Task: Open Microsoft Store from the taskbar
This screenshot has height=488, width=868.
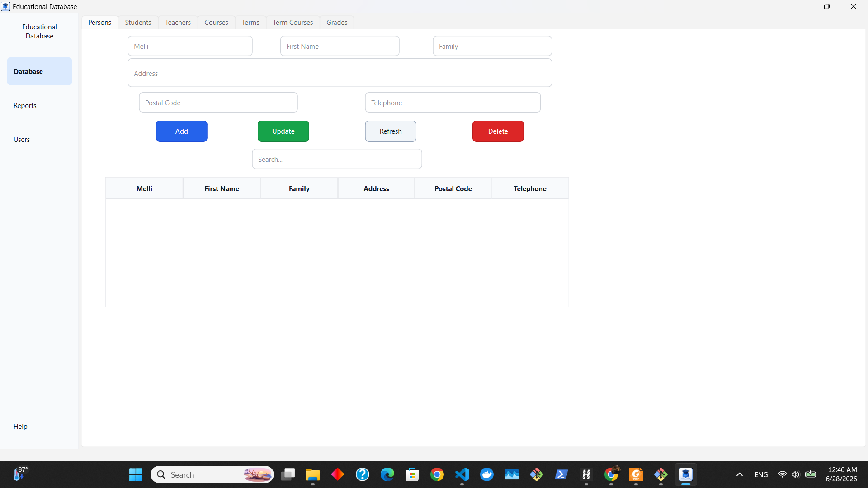Action: (412, 474)
